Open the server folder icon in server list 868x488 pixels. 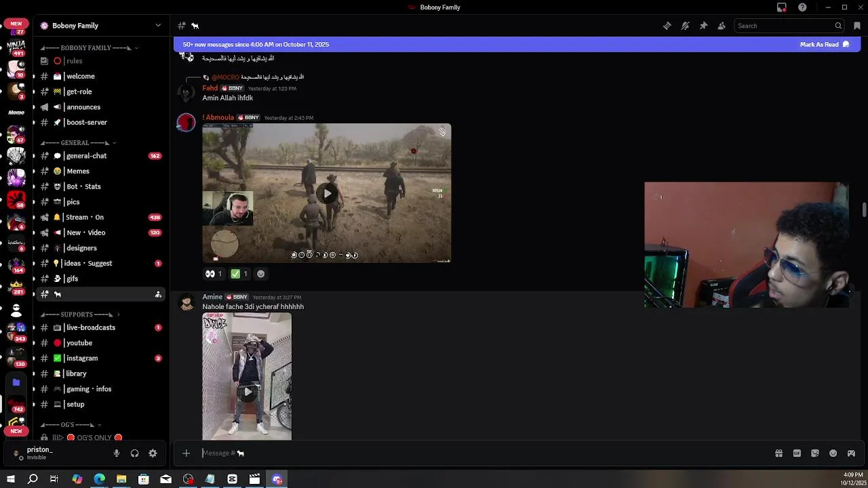pyautogui.click(x=16, y=382)
